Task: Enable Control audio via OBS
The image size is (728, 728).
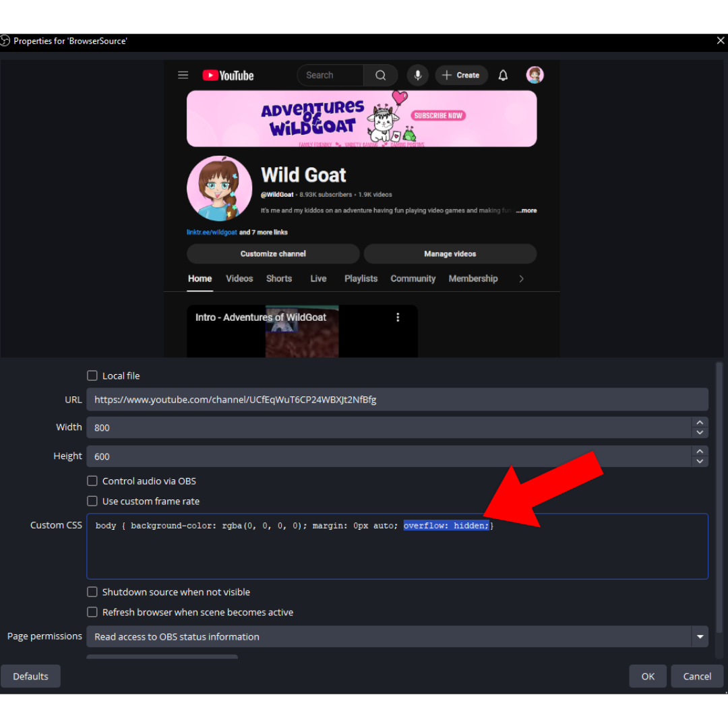Action: pyautogui.click(x=92, y=481)
